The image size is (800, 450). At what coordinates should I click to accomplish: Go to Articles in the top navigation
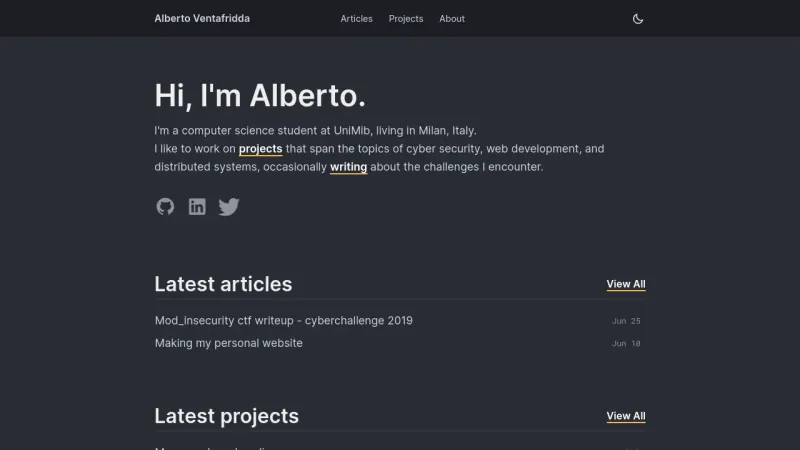click(x=356, y=18)
